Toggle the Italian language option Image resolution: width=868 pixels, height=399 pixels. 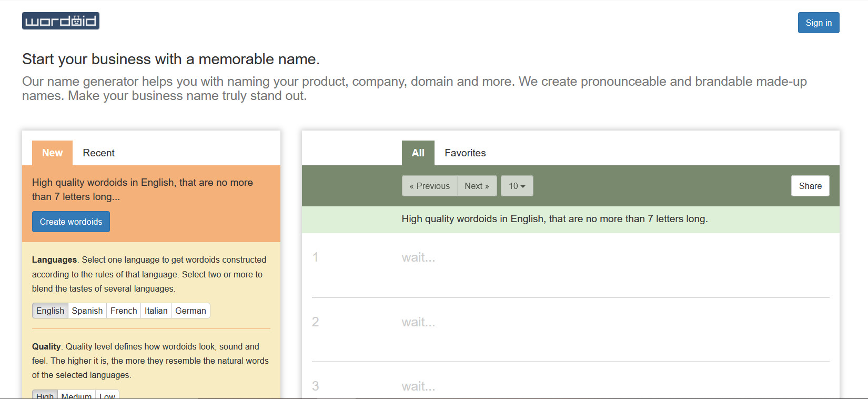click(156, 311)
